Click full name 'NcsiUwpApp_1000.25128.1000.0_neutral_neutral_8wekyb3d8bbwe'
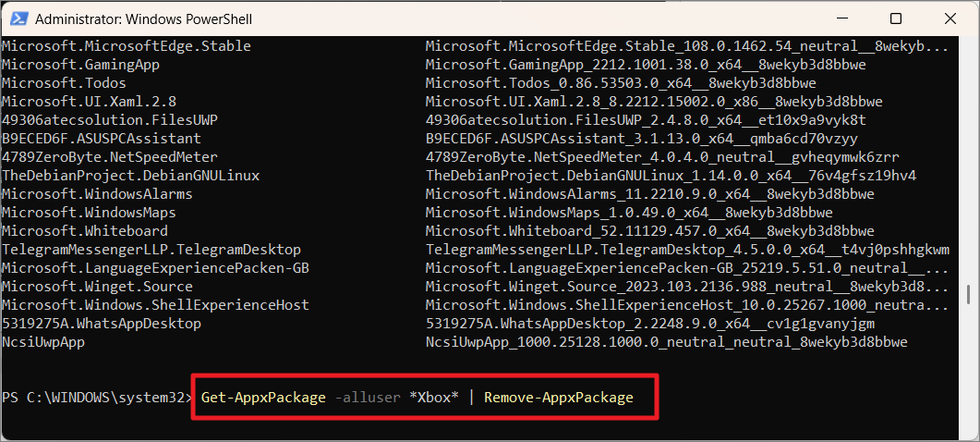Viewport: 980px width, 442px height. click(x=667, y=342)
